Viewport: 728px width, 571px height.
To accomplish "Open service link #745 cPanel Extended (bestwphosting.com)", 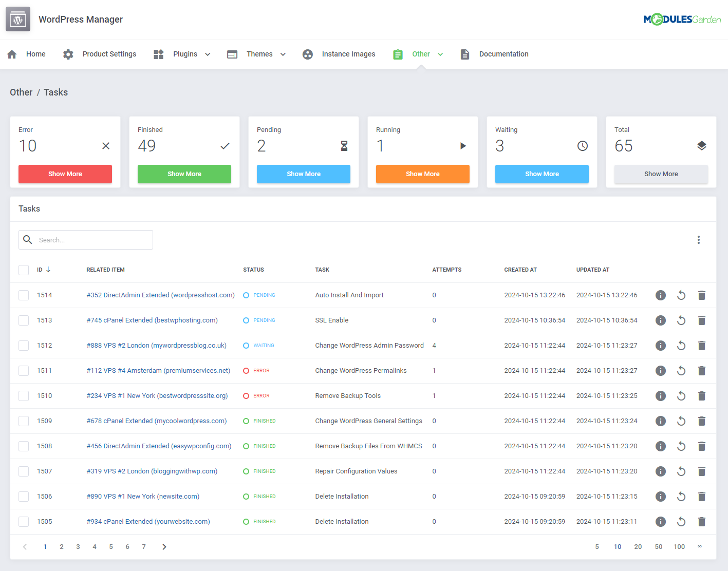I will click(x=152, y=320).
